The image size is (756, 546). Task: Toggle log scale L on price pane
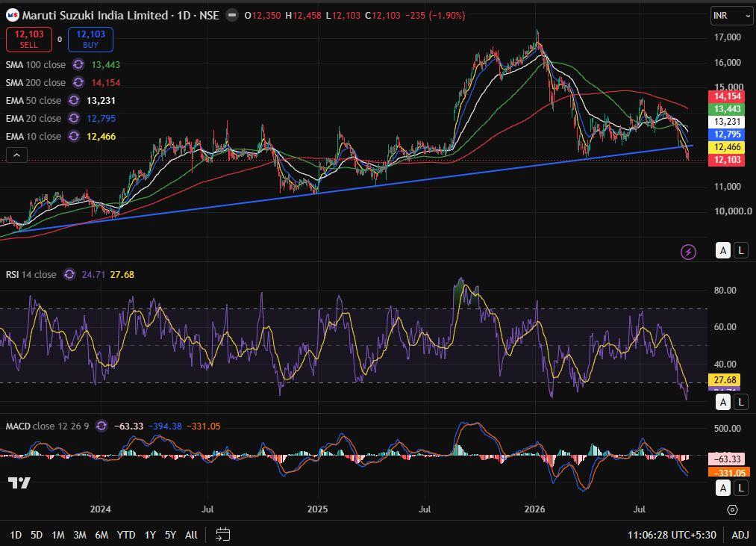pyautogui.click(x=741, y=250)
